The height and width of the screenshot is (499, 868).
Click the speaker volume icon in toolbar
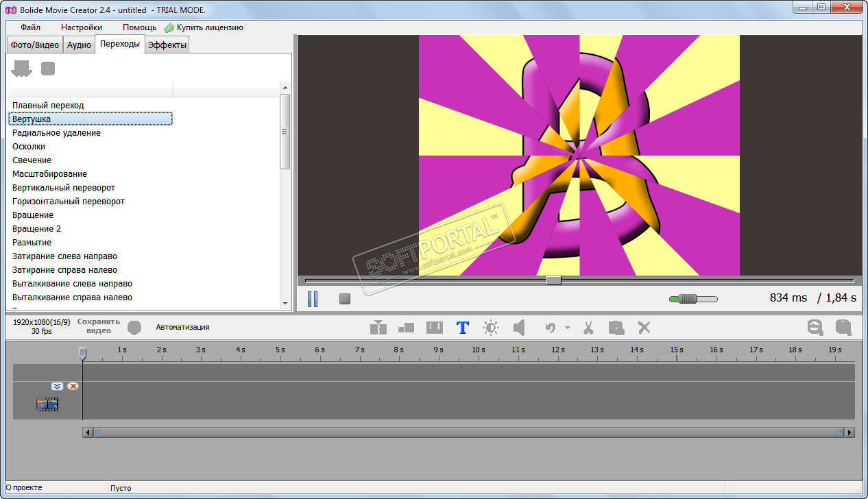(x=519, y=328)
